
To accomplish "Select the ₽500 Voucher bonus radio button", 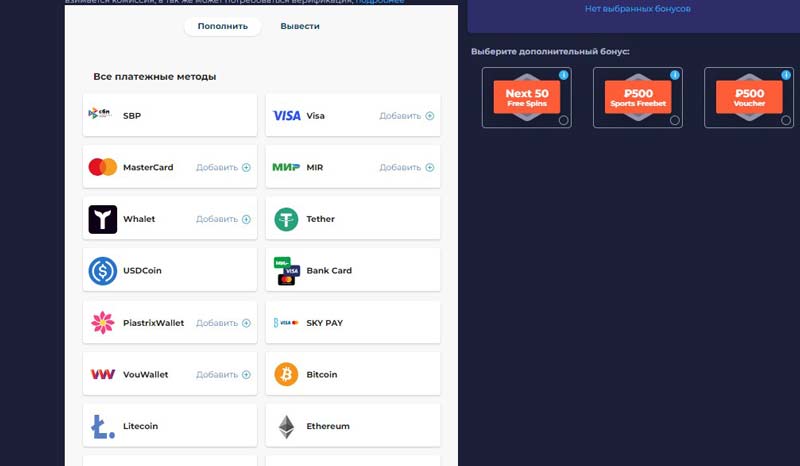I will point(786,120).
